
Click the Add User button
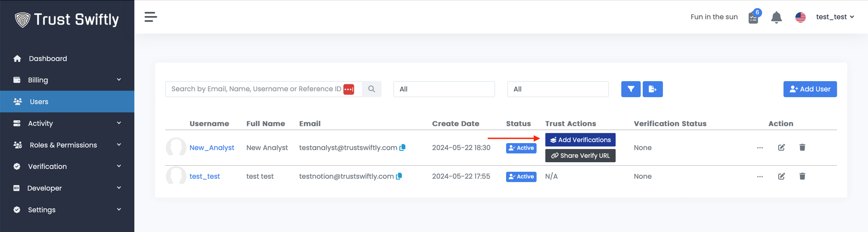[809, 89]
